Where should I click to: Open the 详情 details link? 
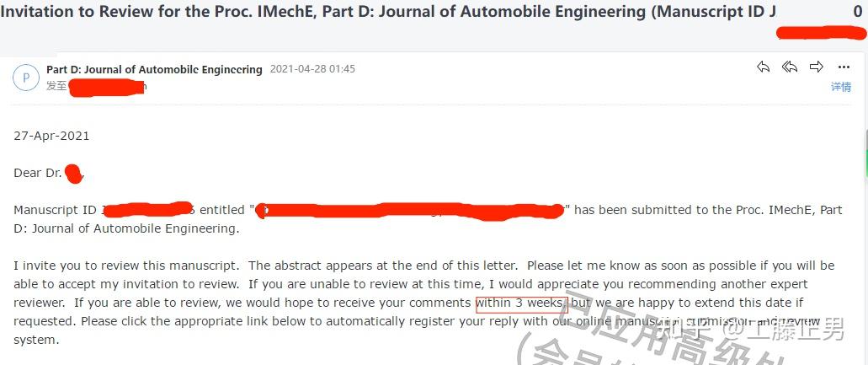(841, 87)
